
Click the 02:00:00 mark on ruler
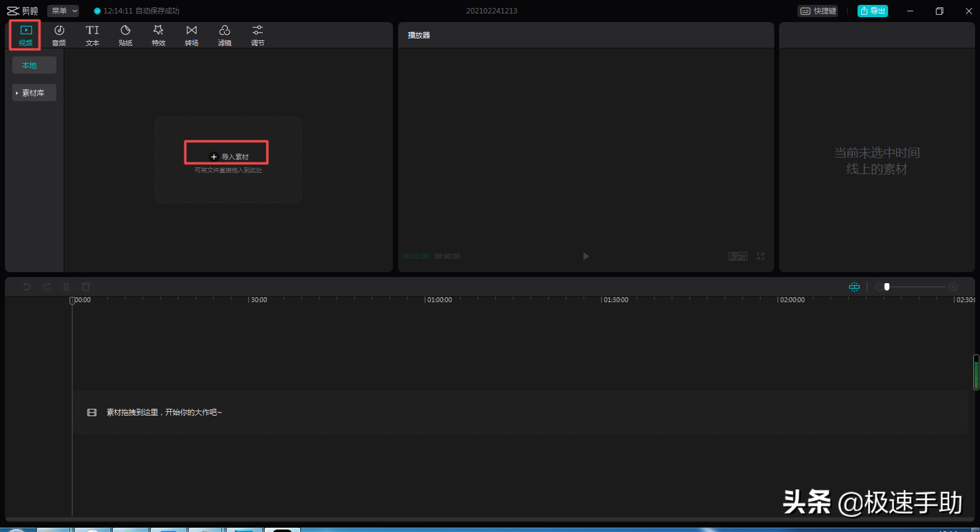pos(792,300)
